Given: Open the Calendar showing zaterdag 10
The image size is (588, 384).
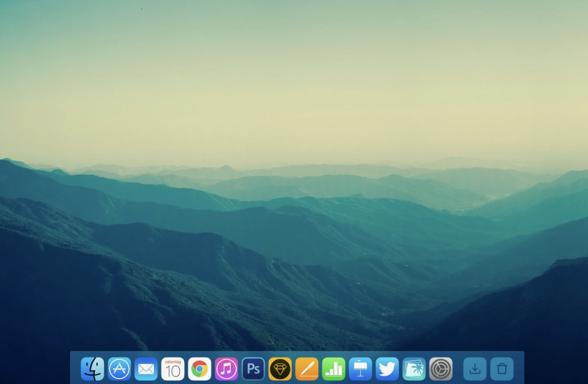Looking at the screenshot, I should (173, 368).
